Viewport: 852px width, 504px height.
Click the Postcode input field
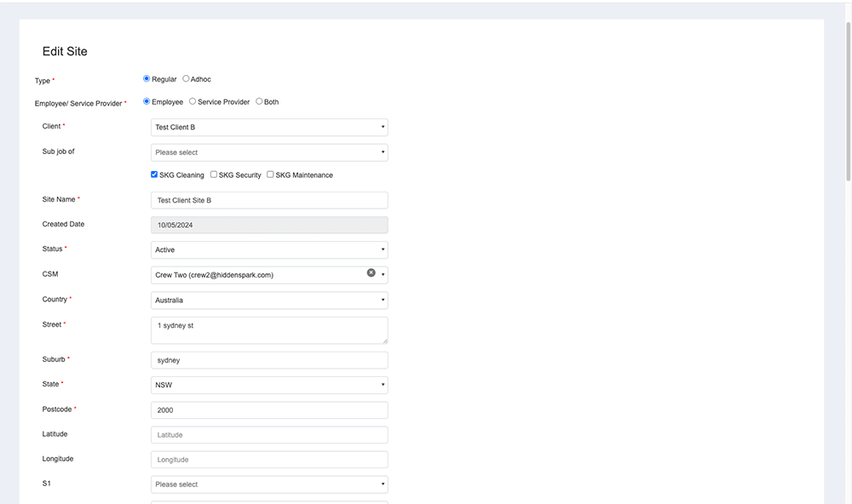point(269,410)
